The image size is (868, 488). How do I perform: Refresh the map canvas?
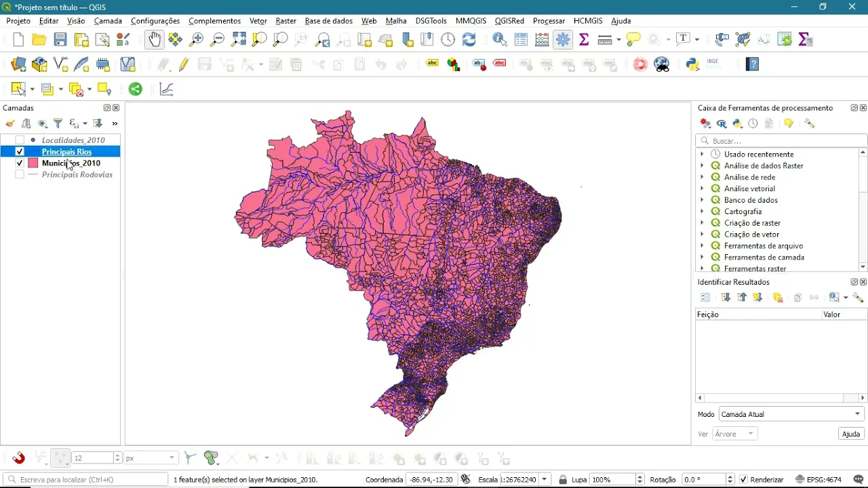(x=469, y=40)
